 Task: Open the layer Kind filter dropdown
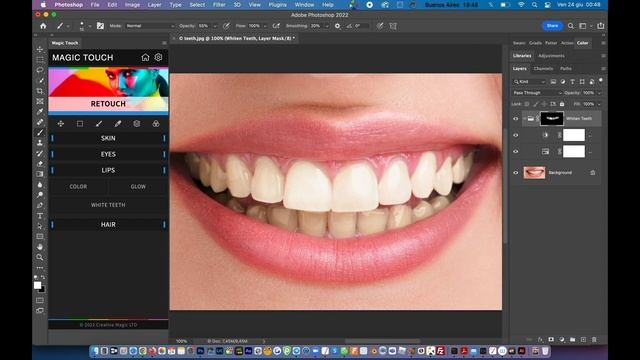529,82
